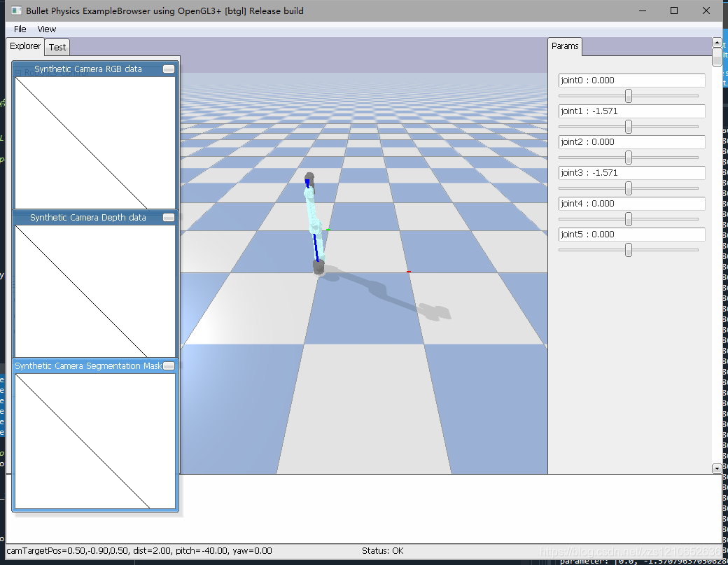Collapse the Synthetic Camera Segmentation Mask panel
Screen dimensions: 728x565
(168, 365)
